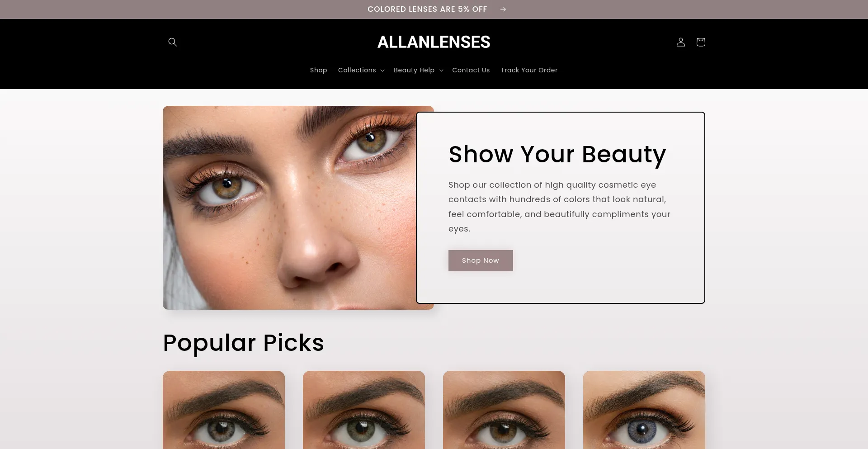The width and height of the screenshot is (868, 449).
Task: Open the third Popular Picks product thumbnail
Action: [504, 410]
